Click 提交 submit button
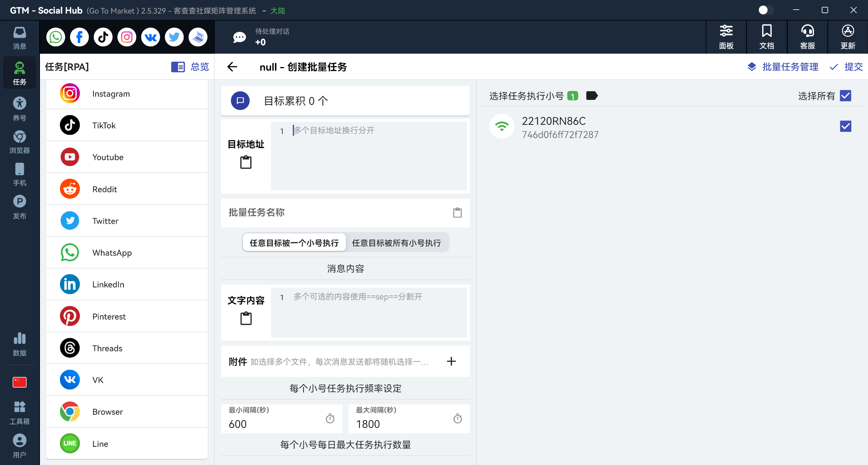The width and height of the screenshot is (868, 465). click(846, 67)
